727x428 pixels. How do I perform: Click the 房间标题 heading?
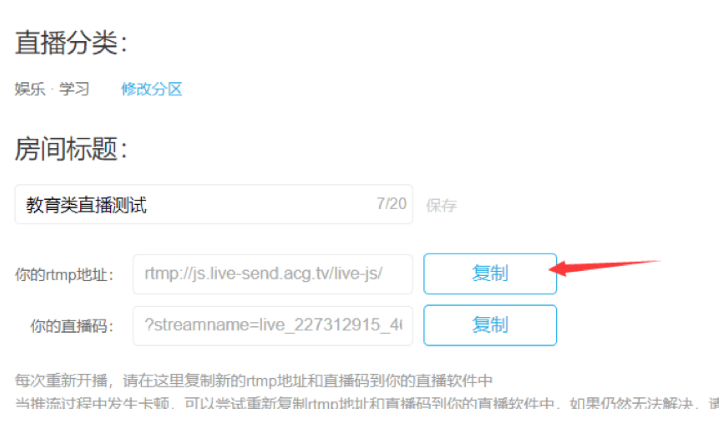71,149
